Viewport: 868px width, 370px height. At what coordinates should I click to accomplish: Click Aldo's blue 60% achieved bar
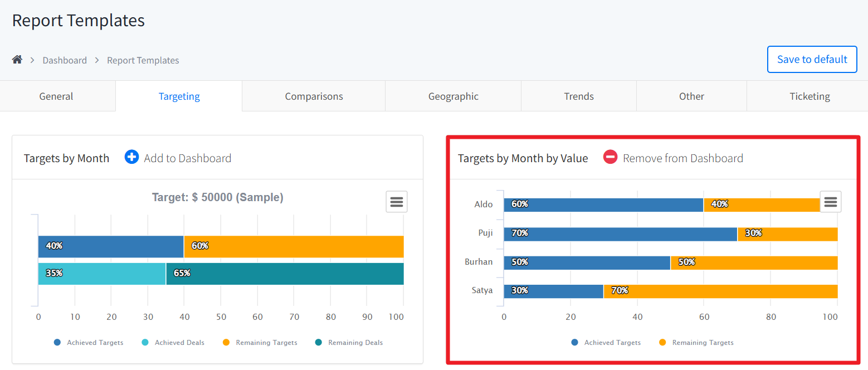[603, 205]
